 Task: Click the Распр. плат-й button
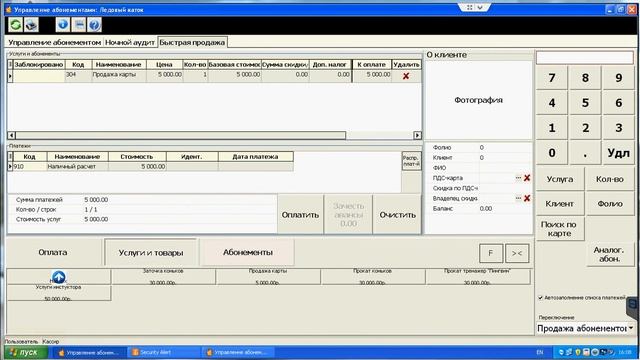coord(411,161)
